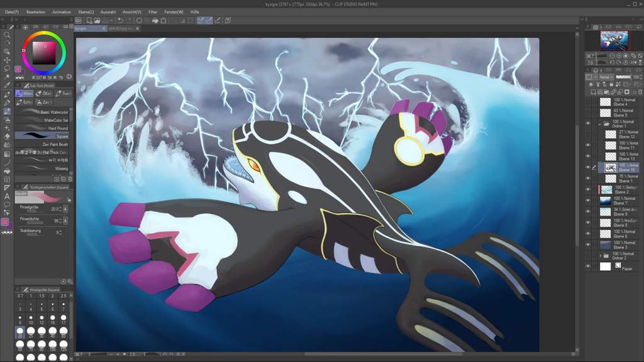This screenshot has height=362, width=644.
Task: Hide the Ebene 3 layer
Action: click(x=588, y=244)
